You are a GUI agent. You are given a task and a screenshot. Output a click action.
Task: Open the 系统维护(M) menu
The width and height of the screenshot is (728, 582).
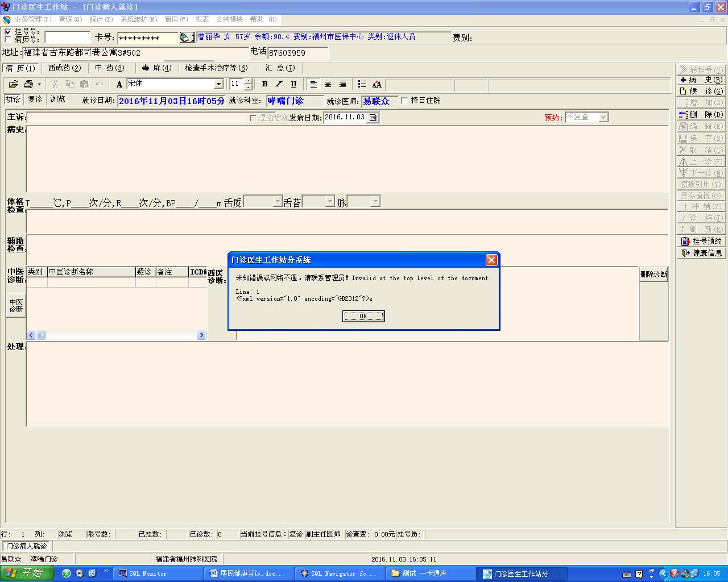tap(139, 19)
